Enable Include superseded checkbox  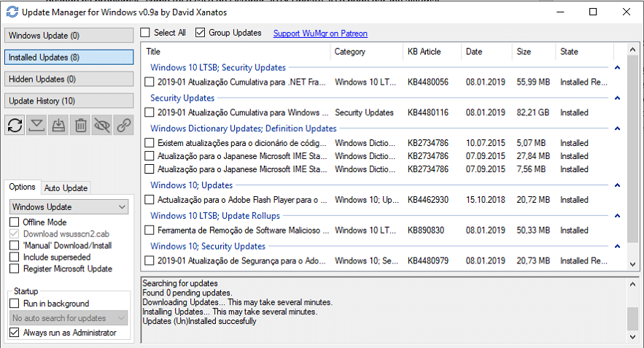point(15,258)
